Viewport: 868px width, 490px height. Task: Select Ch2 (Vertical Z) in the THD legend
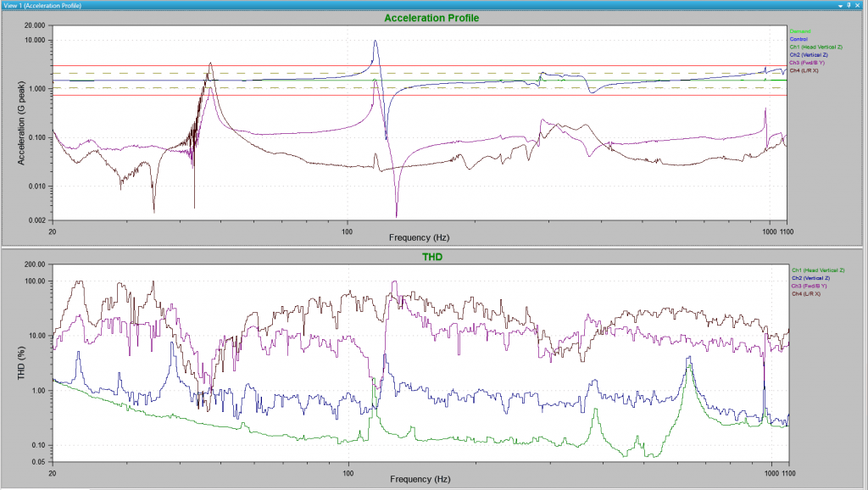[812, 278]
